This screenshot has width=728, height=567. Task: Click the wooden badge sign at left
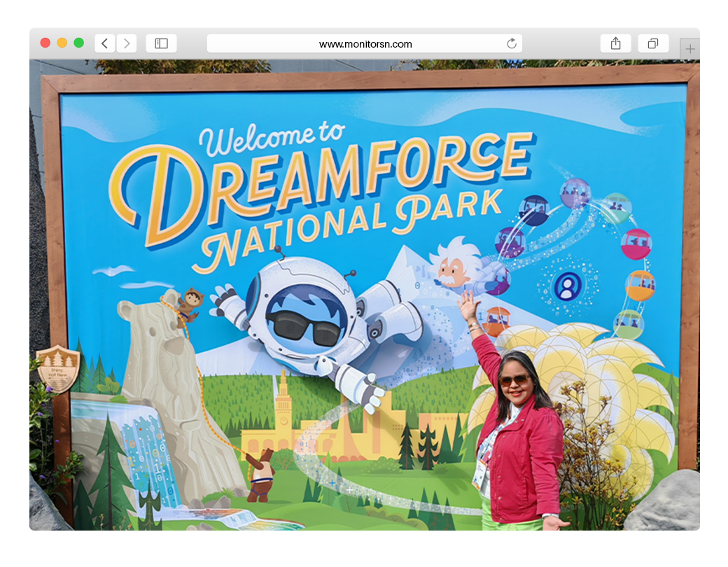[x=57, y=368]
